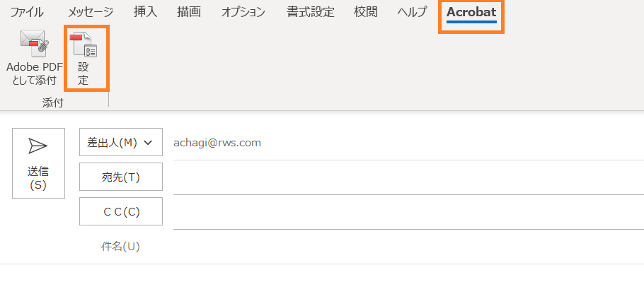Click the 添付 group label

pyautogui.click(x=52, y=103)
